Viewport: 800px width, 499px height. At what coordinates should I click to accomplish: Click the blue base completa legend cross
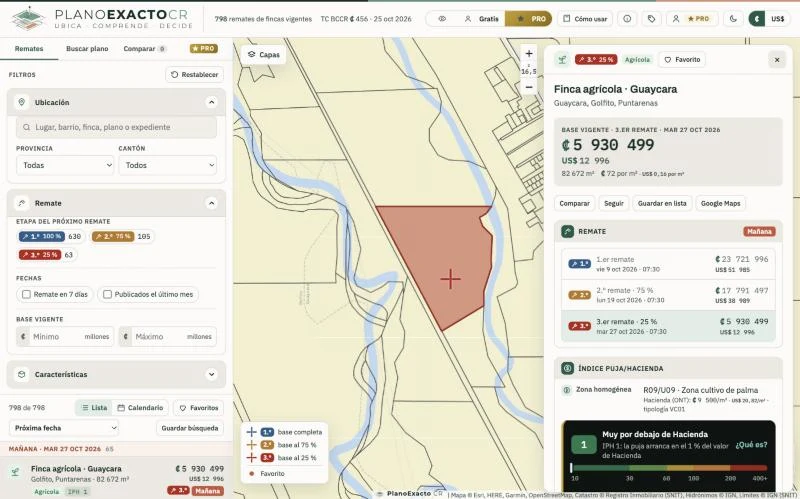coord(252,432)
